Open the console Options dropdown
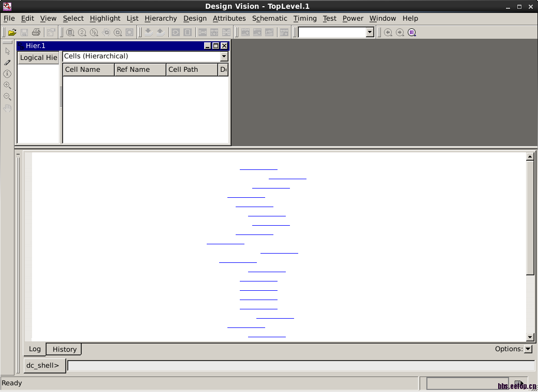This screenshot has height=392, width=538. point(528,349)
